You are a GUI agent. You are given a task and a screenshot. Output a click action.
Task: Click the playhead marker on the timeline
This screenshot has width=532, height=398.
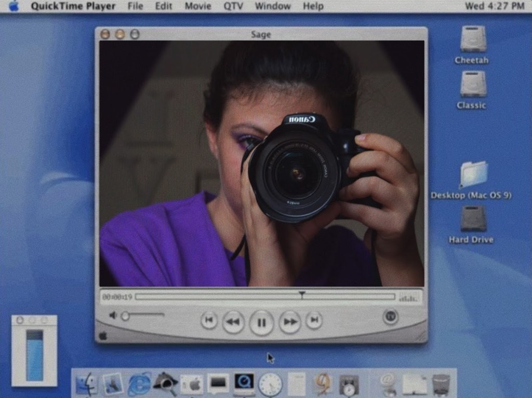click(x=302, y=295)
